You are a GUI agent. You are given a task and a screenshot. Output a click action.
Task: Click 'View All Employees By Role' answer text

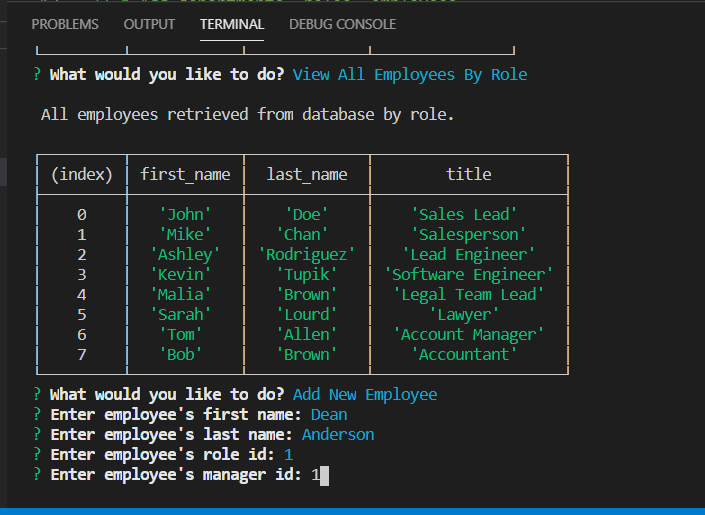pyautogui.click(x=410, y=74)
